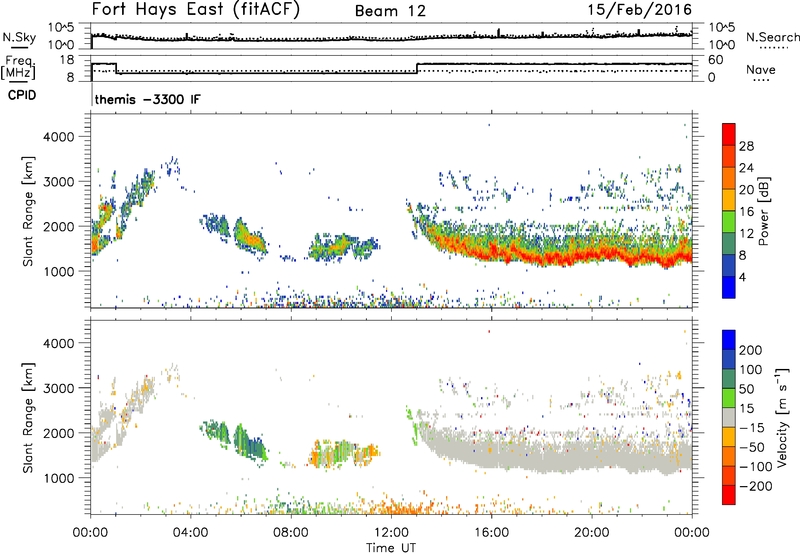Click the '04:00' time axis tick label
Viewport: 800px width, 554px height.
191,533
